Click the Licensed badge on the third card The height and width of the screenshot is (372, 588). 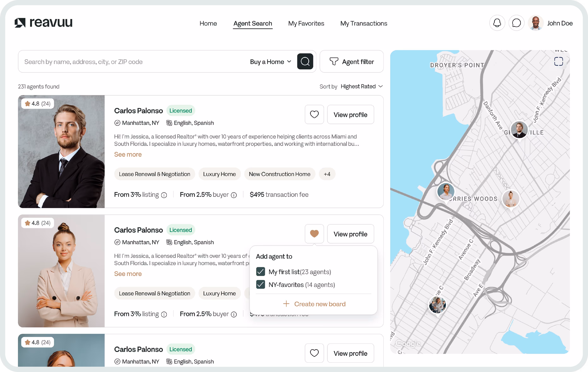181,349
